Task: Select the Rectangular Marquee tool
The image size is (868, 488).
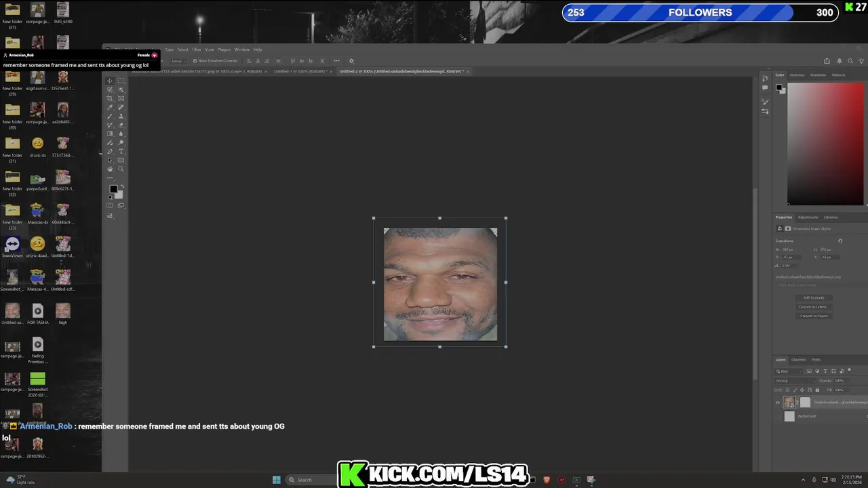Action: click(121, 81)
